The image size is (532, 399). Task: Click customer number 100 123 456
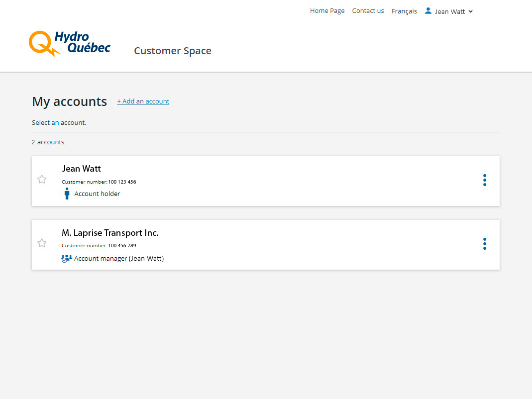click(x=122, y=182)
